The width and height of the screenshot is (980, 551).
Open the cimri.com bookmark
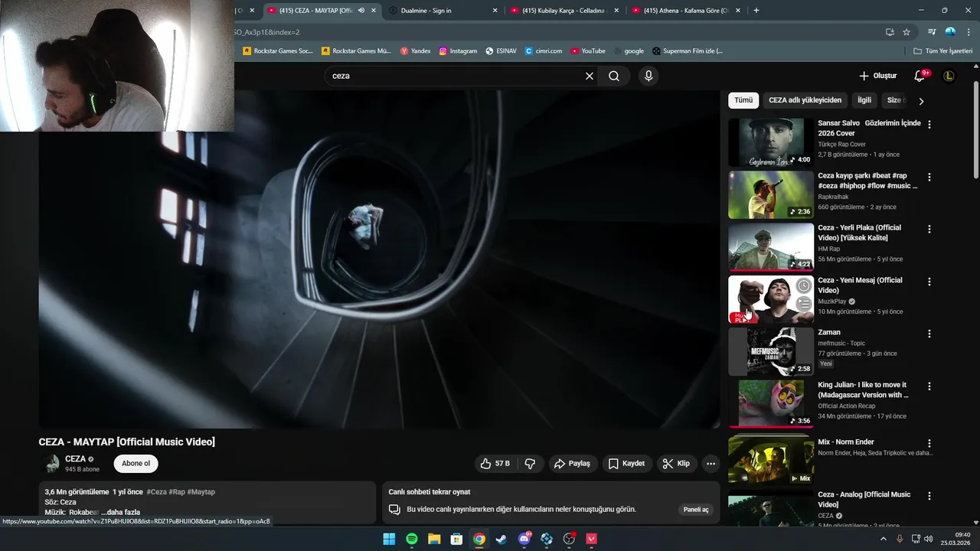coord(544,51)
